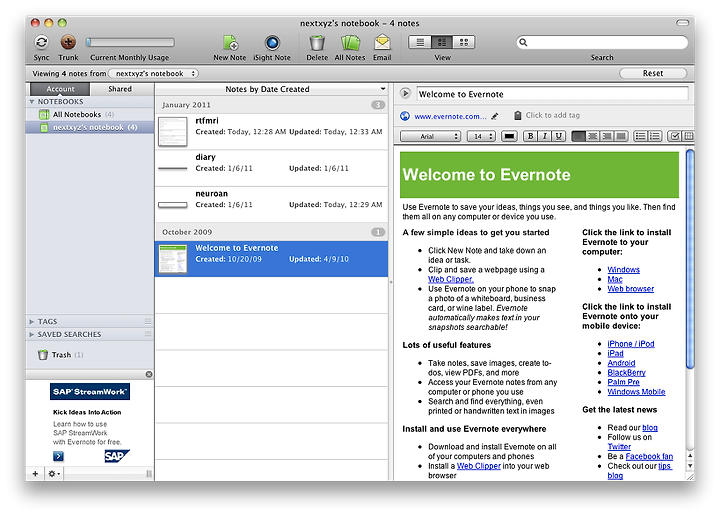Select the Welcome to Evernote note row

272,259
